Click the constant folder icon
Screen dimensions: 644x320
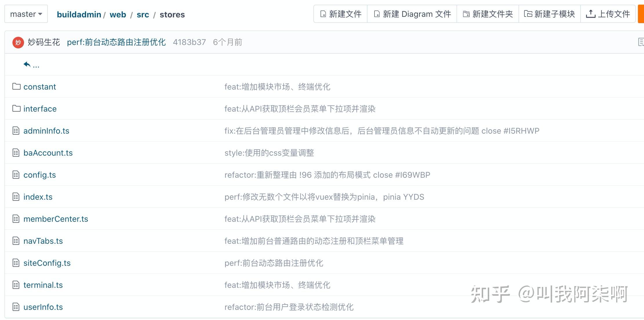click(17, 86)
